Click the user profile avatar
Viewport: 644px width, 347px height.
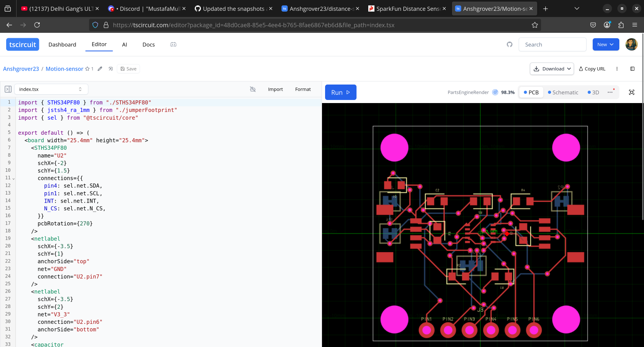[x=631, y=44]
